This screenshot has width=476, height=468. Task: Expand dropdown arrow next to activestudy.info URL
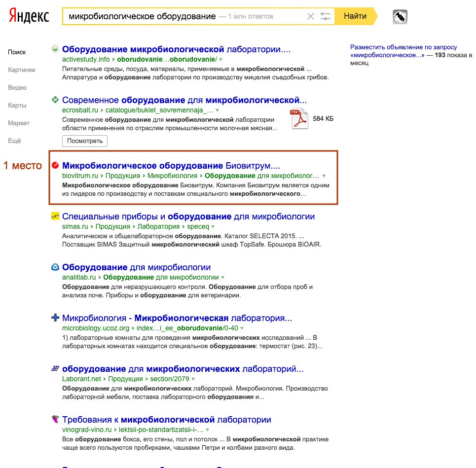click(x=221, y=60)
